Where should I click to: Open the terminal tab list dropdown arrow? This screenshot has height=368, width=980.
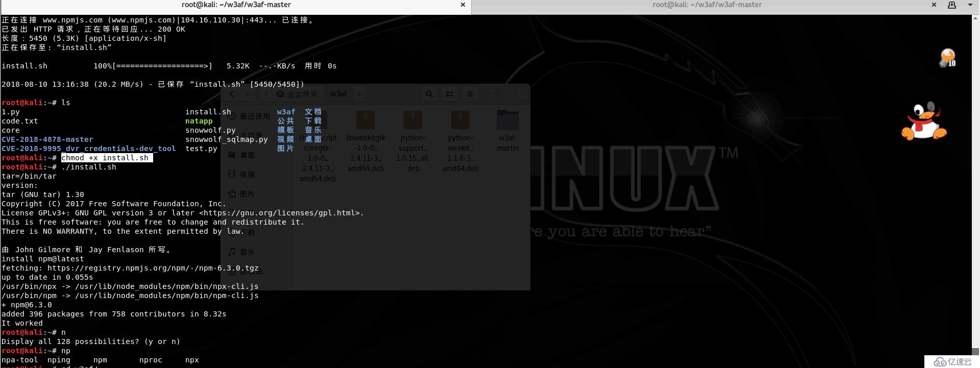tap(970, 5)
